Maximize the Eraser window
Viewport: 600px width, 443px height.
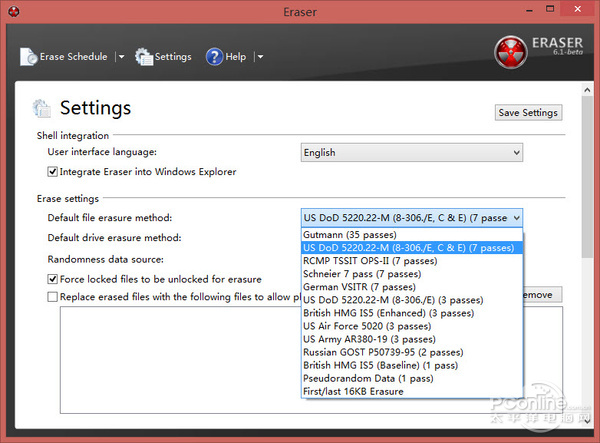pyautogui.click(x=550, y=9)
